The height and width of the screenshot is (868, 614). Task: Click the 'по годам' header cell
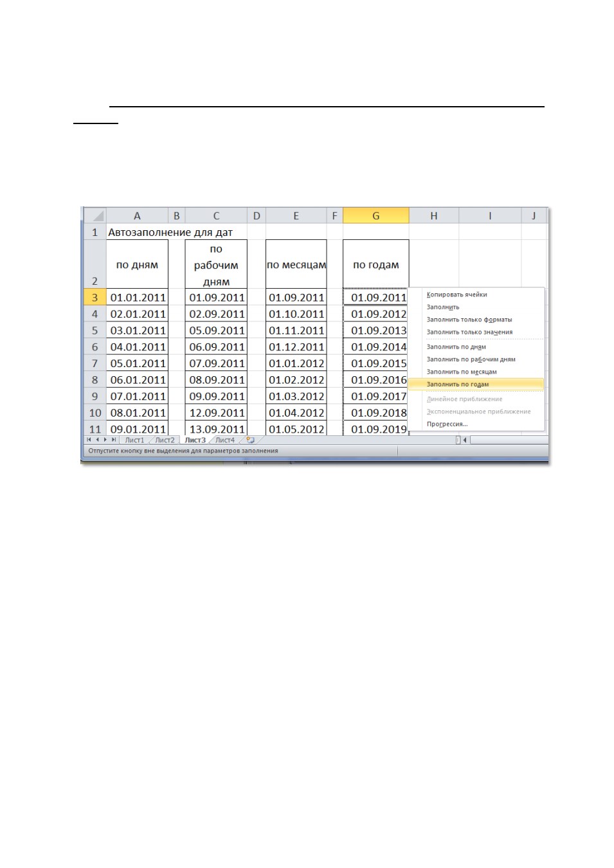376,264
